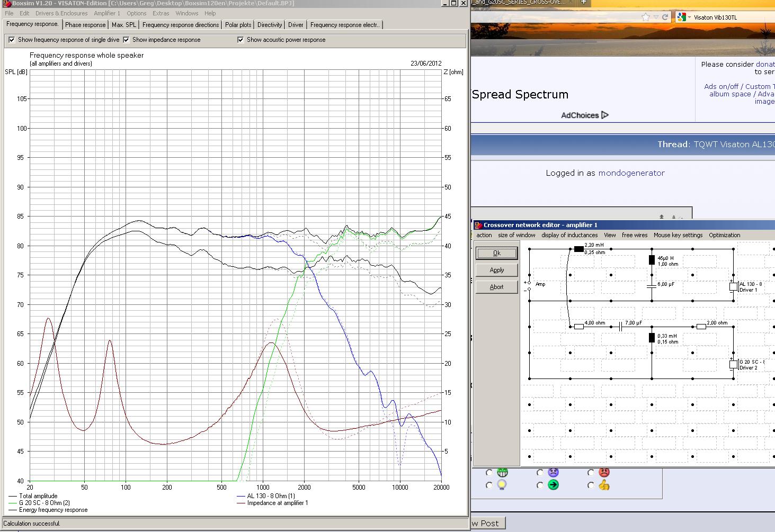
Task: Click the Ads on/off link
Action: coord(721,86)
